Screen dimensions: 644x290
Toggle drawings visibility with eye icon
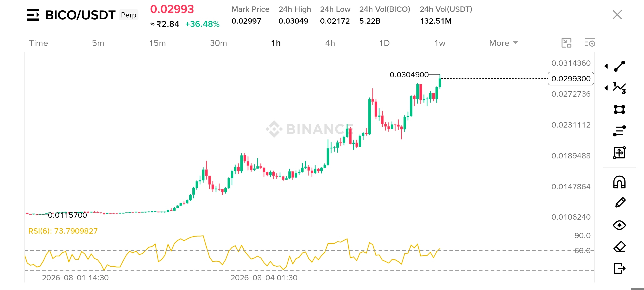coord(620,225)
